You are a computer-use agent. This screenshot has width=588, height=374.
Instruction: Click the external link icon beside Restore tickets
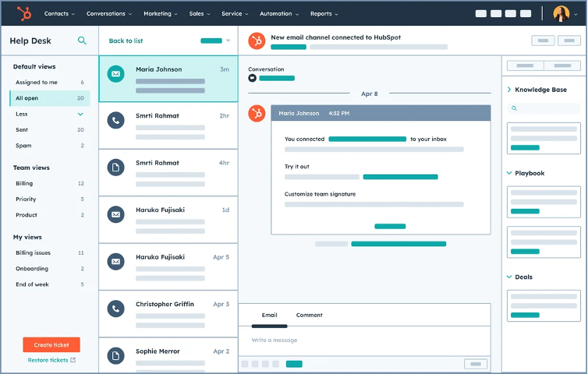(73, 360)
